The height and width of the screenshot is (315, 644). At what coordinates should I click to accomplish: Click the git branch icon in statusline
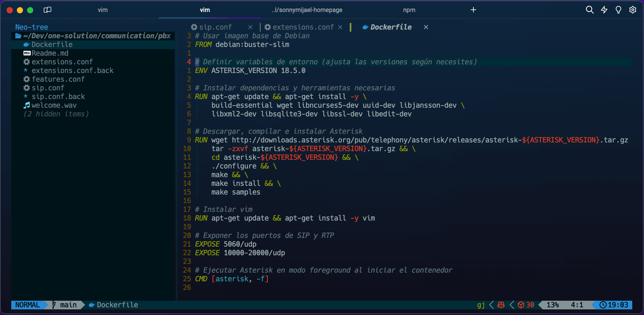(54, 305)
